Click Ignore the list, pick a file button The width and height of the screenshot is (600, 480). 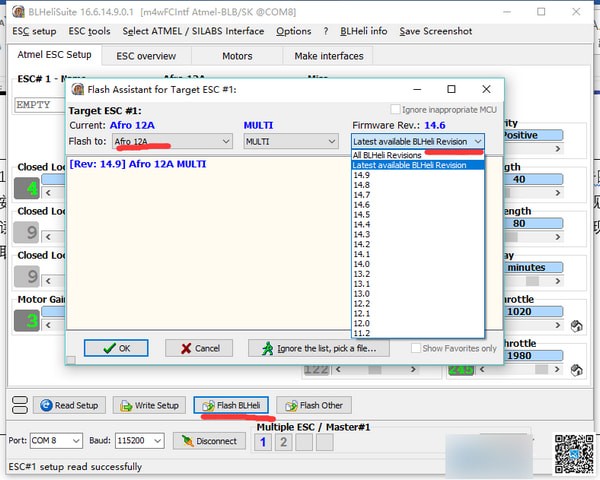pyautogui.click(x=319, y=348)
